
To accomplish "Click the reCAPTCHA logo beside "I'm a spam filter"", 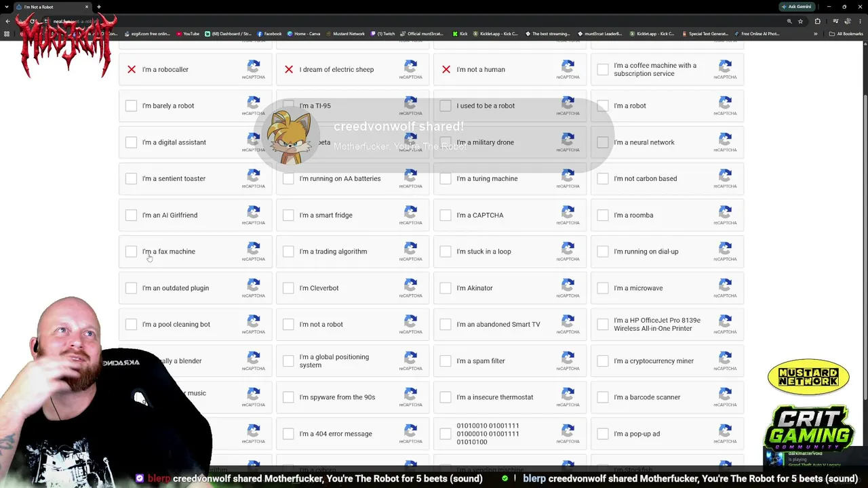I will 568,358.
